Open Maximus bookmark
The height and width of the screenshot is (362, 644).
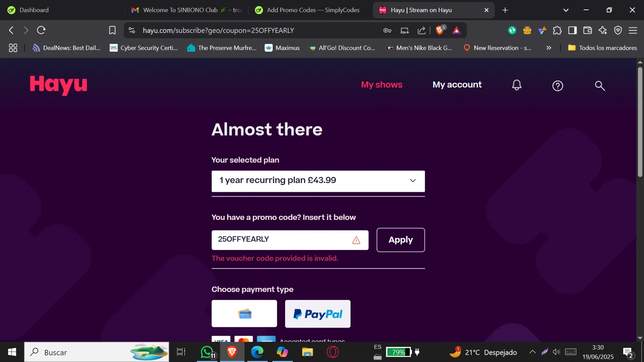click(282, 48)
